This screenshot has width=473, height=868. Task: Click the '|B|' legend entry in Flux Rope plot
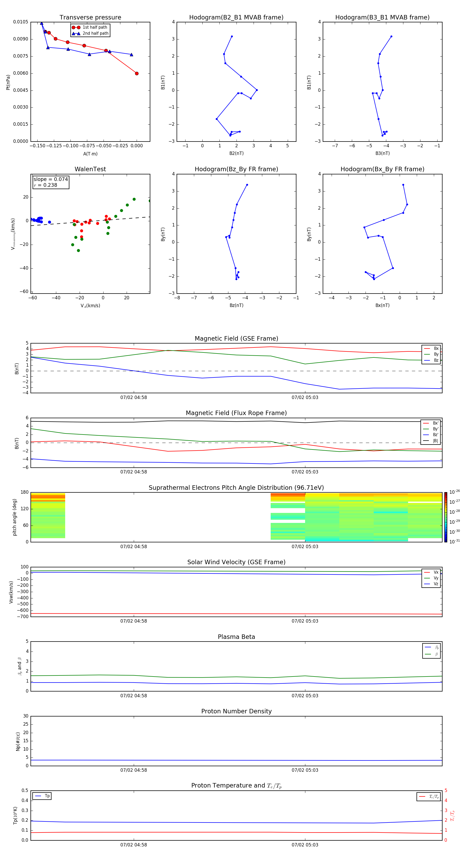[431, 441]
